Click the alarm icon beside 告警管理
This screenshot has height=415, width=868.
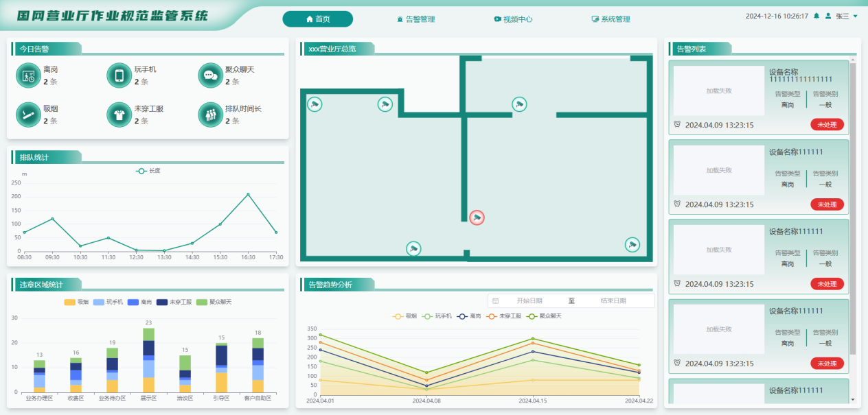click(400, 19)
